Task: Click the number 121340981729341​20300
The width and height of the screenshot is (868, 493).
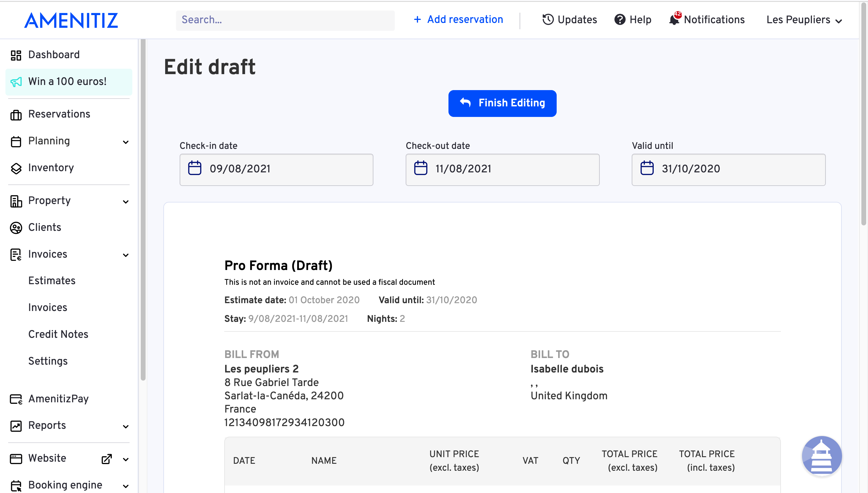Action: pos(285,422)
